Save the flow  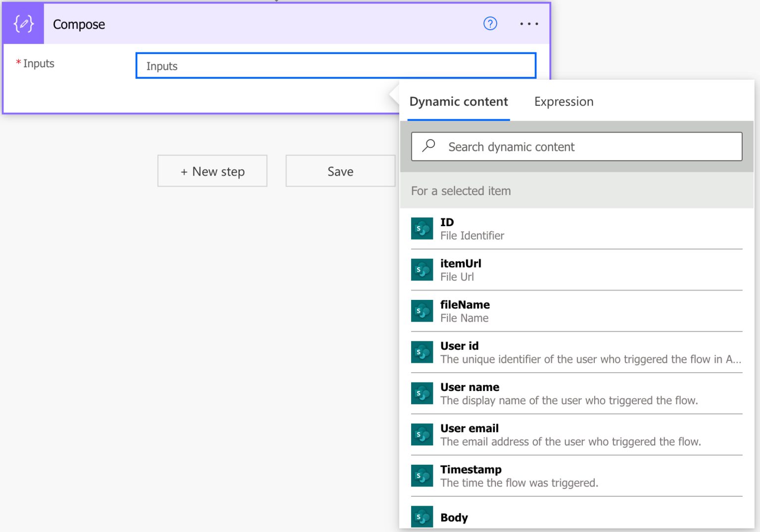(340, 171)
